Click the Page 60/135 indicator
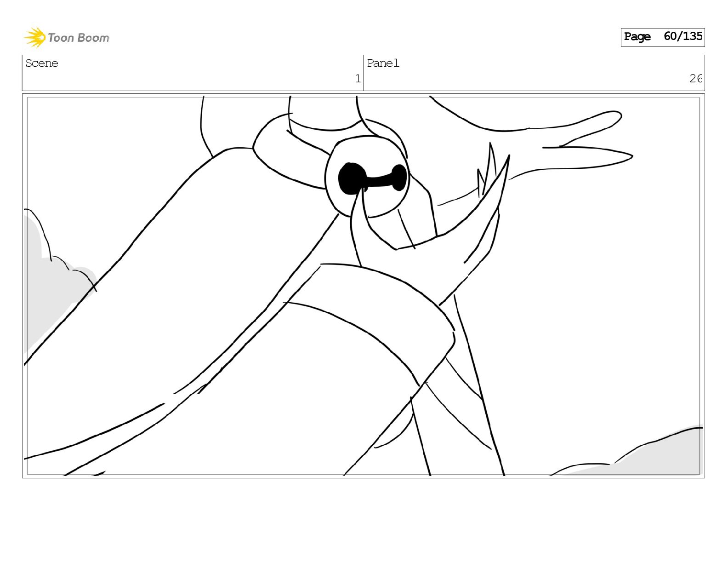This screenshot has width=728, height=563. coord(663,37)
